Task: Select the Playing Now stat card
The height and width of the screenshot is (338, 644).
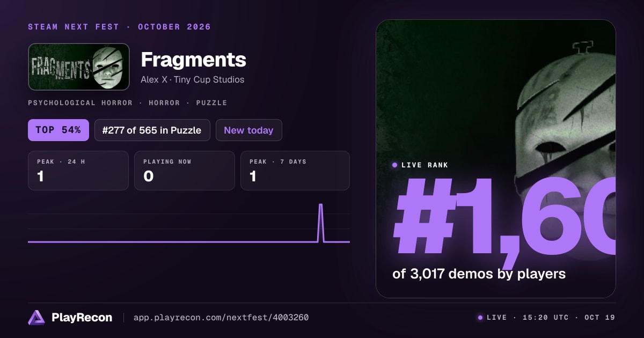Action: pos(185,171)
